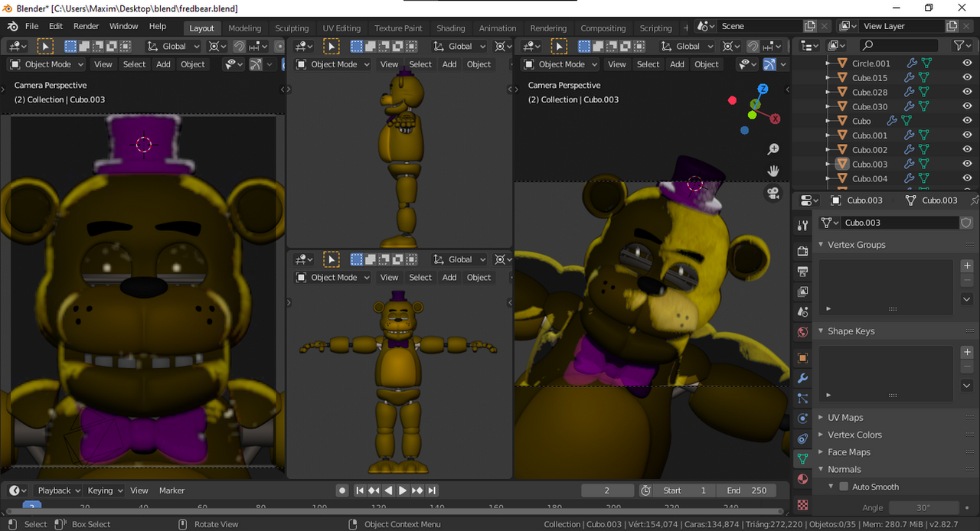This screenshot has width=980, height=531.
Task: Jump to the timeline start frame
Action: [x=359, y=490]
